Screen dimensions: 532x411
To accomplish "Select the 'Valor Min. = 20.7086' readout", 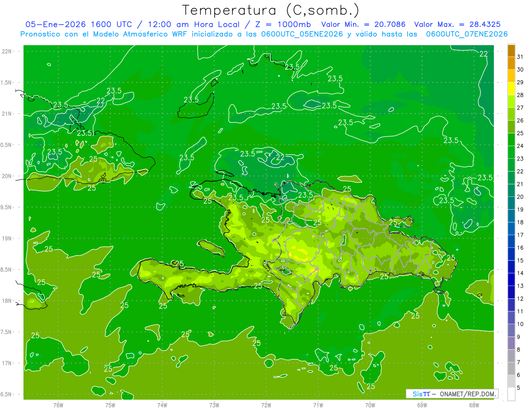I will point(363,24).
